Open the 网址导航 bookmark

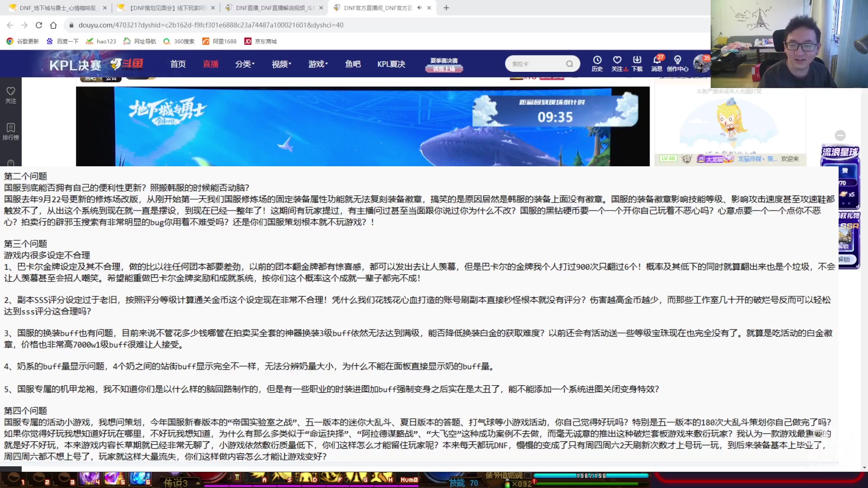tap(140, 41)
